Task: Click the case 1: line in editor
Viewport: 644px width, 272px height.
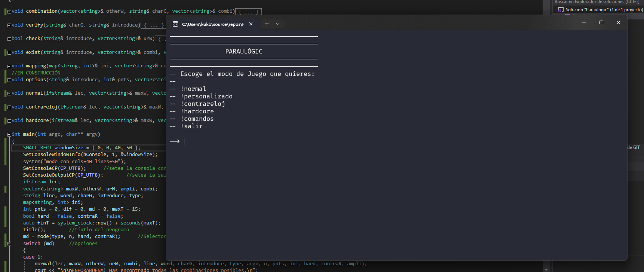Action: tap(33, 257)
